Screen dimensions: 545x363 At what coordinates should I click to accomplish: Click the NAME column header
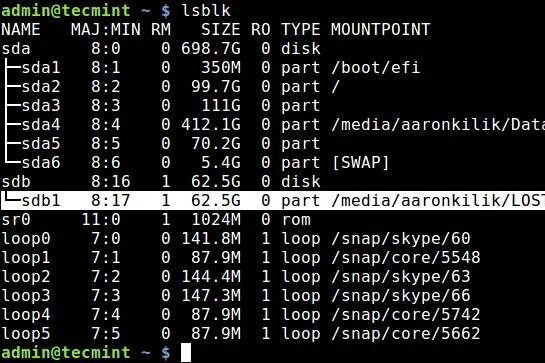tap(21, 30)
